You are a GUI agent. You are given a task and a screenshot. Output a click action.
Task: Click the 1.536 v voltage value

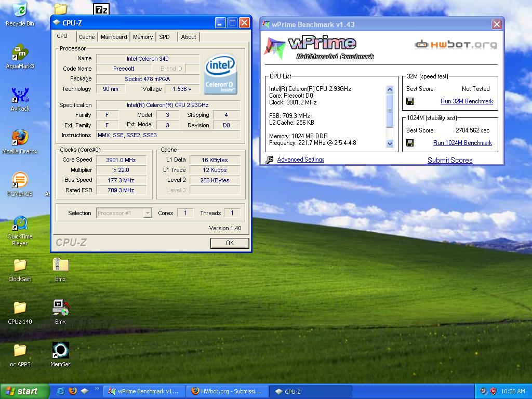click(181, 89)
